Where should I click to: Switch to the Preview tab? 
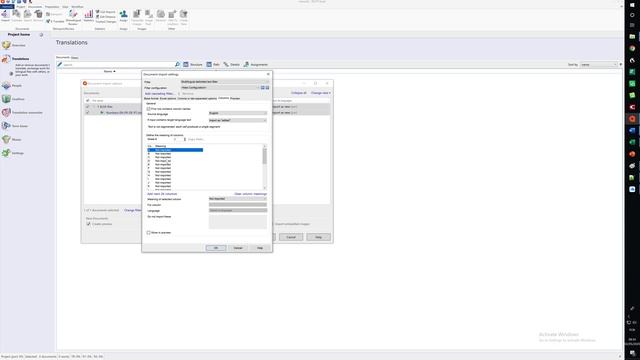(x=235, y=98)
